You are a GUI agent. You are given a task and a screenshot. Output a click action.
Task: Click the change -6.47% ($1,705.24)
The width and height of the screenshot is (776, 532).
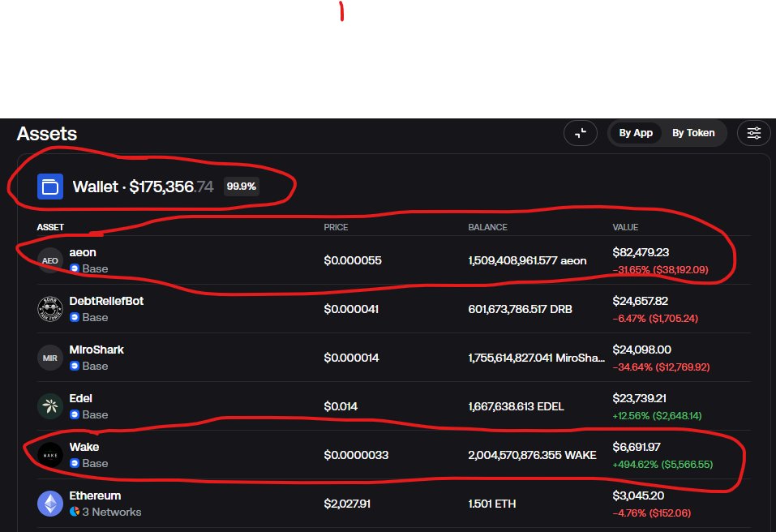pos(655,318)
